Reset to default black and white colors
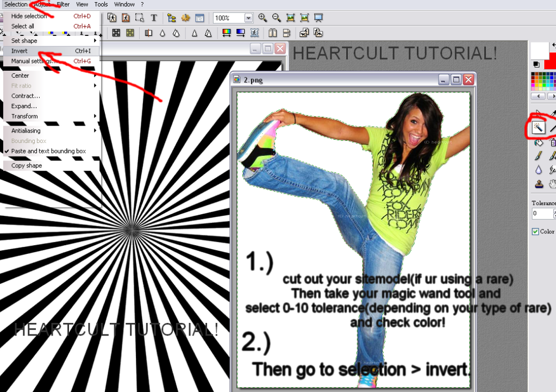 pos(536,64)
